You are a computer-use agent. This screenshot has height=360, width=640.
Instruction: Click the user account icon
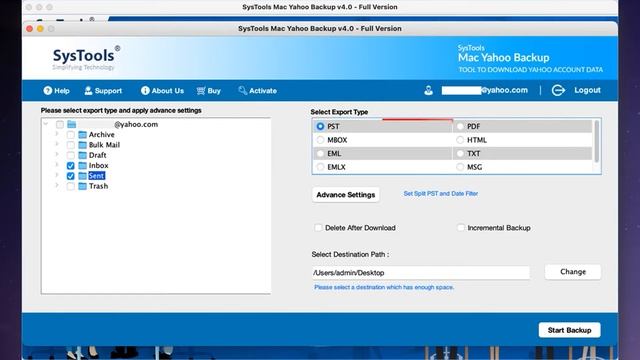[428, 90]
